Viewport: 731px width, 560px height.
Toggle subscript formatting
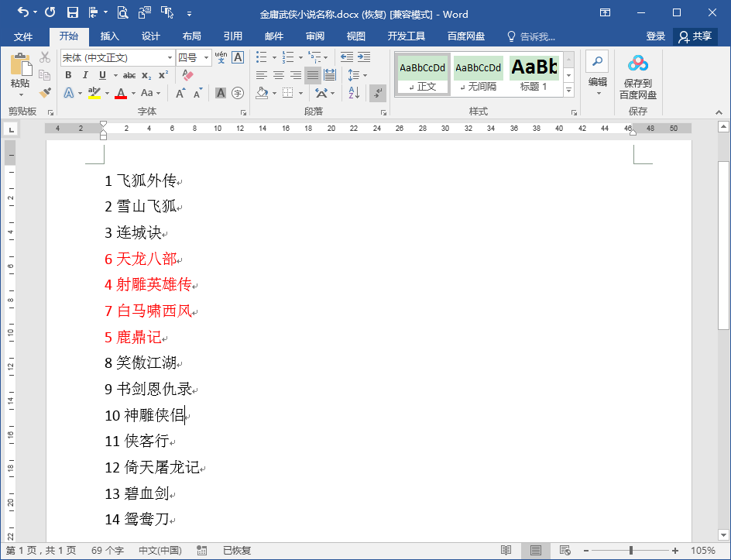point(146,75)
